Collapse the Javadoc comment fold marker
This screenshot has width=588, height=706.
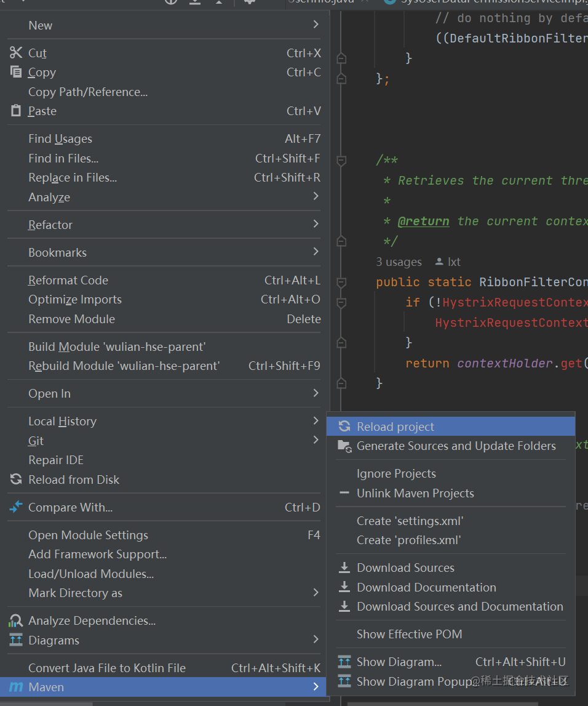click(x=341, y=160)
